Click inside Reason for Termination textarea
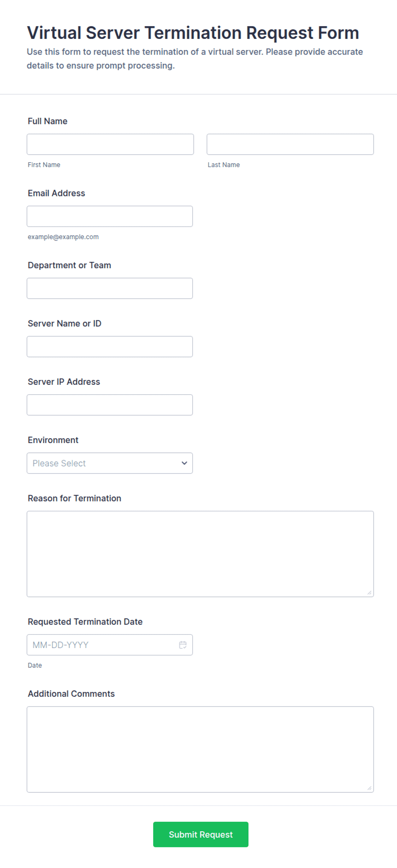Screen dimensions: 397x868 (200, 554)
